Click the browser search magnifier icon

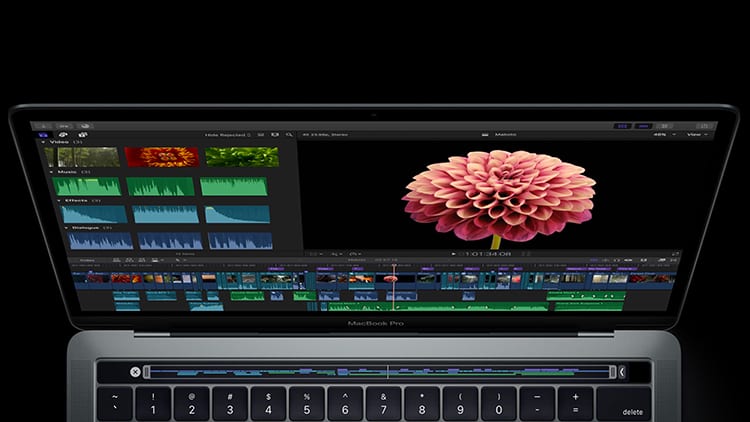click(289, 135)
